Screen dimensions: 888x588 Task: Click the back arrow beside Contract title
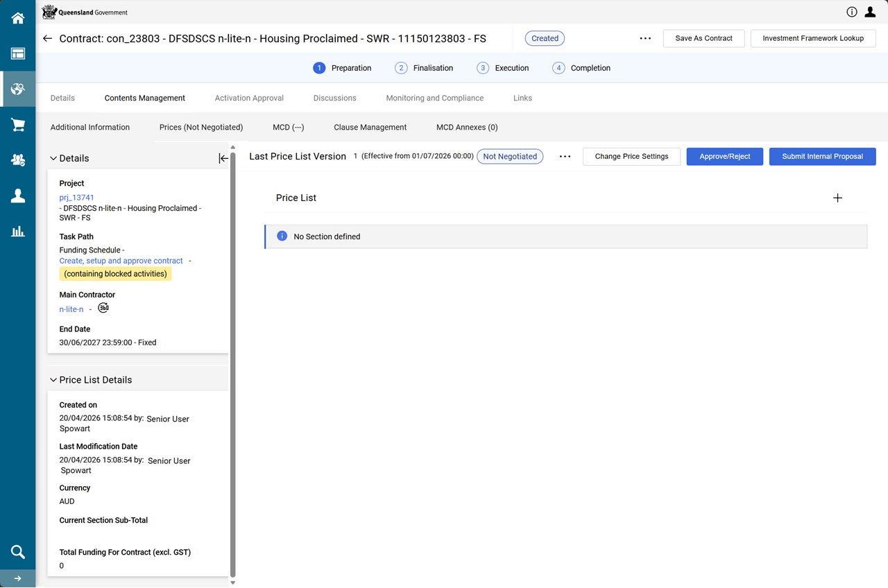coord(47,39)
